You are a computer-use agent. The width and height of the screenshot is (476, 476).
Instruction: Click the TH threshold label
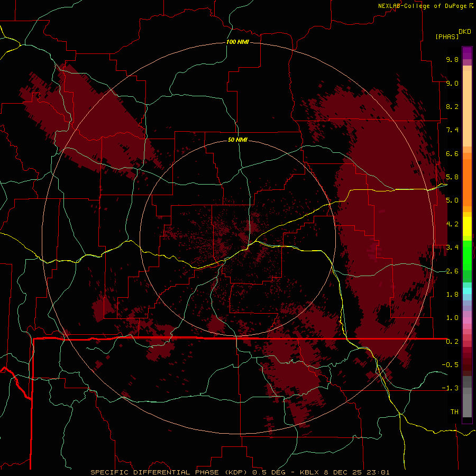(454, 412)
